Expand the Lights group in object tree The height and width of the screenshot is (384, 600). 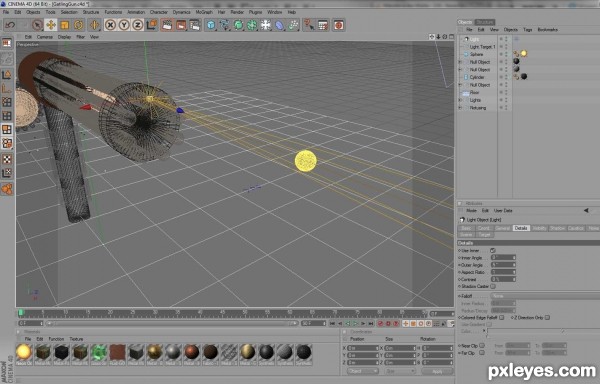click(460, 100)
